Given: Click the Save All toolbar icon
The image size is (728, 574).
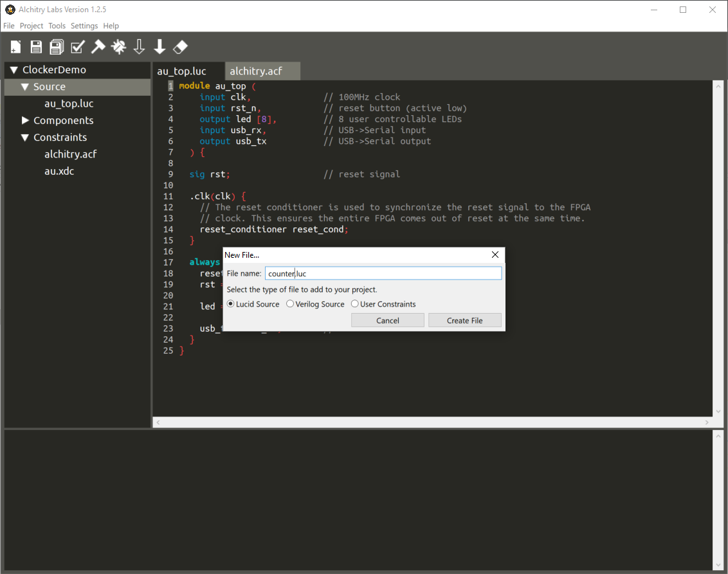Looking at the screenshot, I should tap(57, 47).
